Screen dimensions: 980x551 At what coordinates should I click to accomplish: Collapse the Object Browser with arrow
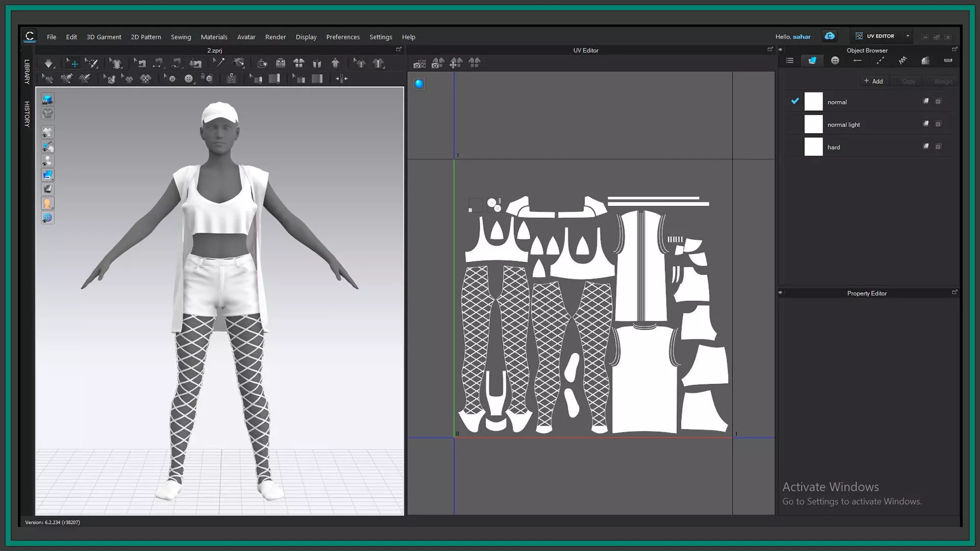tap(780, 49)
